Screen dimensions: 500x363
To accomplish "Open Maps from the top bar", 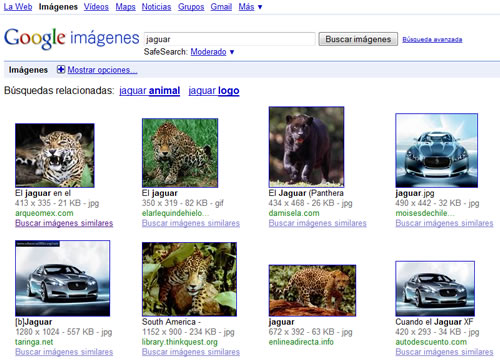I will pyautogui.click(x=125, y=7).
